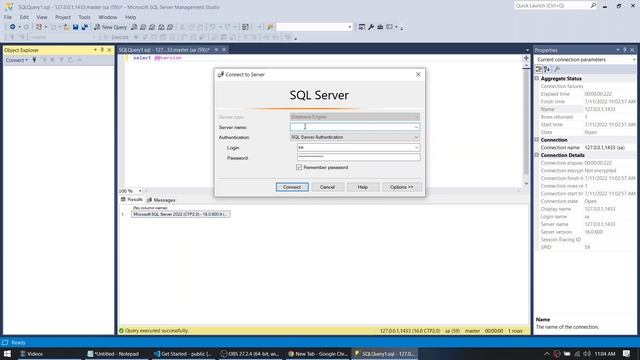Click the Save All toolbar icon
The height and width of the screenshot is (360, 640).
click(84, 27)
